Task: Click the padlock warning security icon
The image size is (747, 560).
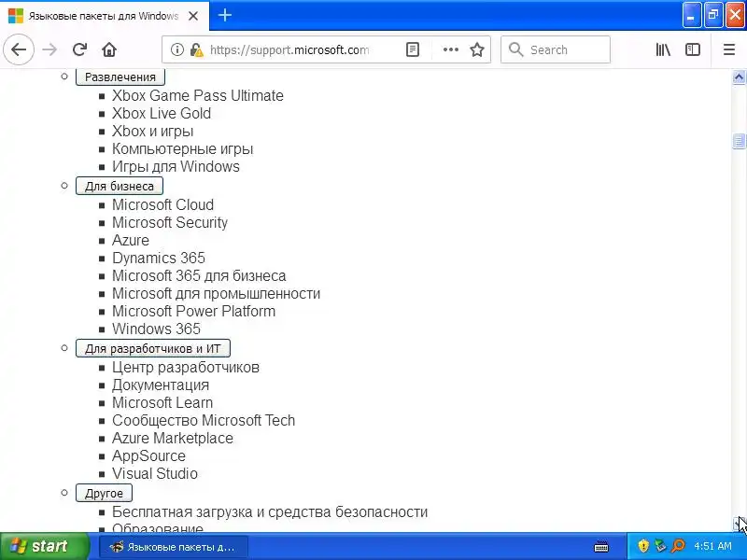Action: click(196, 49)
